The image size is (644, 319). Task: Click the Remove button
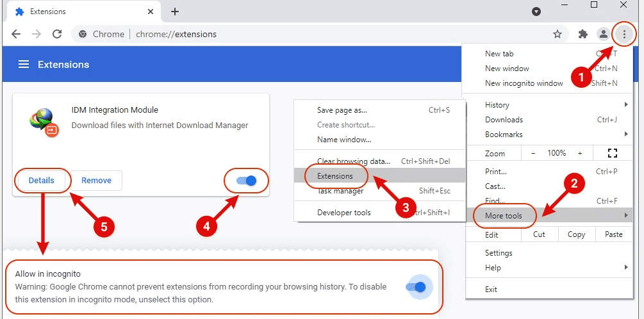[x=97, y=181]
